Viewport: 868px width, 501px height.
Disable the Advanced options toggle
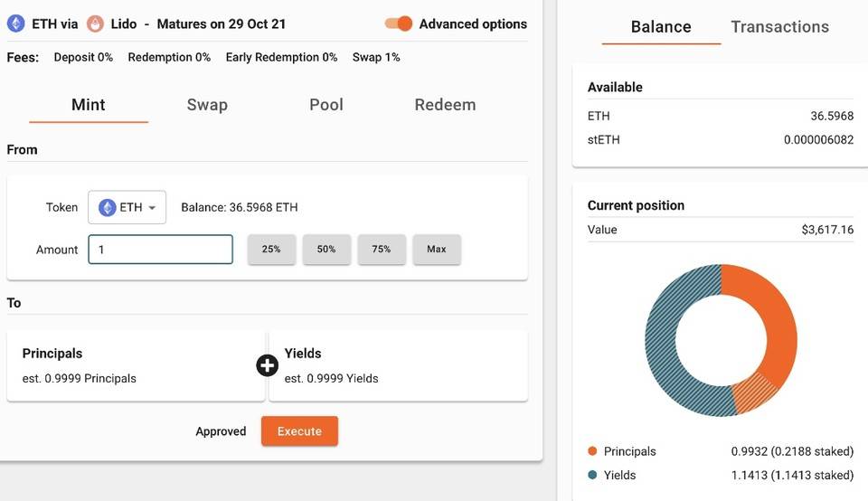(399, 24)
